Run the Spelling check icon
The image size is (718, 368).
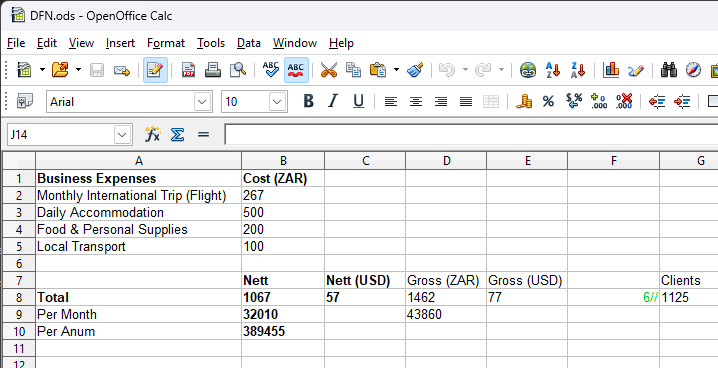coord(271,70)
